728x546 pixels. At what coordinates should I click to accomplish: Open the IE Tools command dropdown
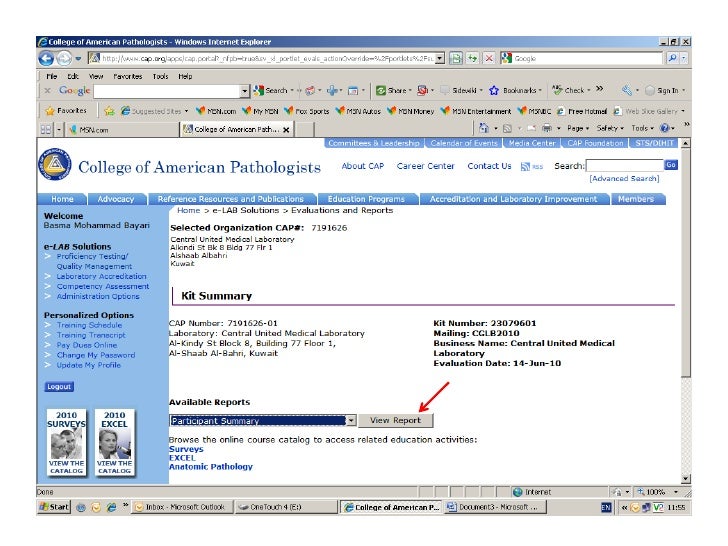(642, 128)
